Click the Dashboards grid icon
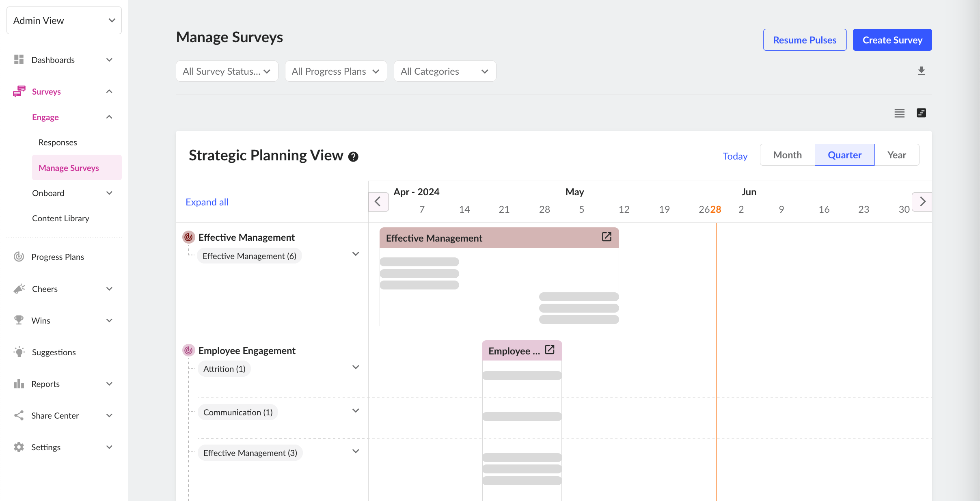 (19, 60)
